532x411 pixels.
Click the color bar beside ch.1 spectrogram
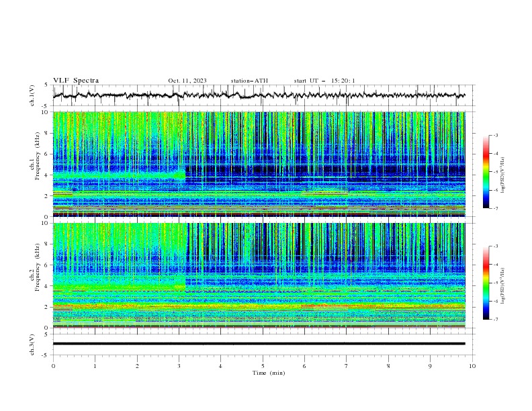(x=486, y=171)
